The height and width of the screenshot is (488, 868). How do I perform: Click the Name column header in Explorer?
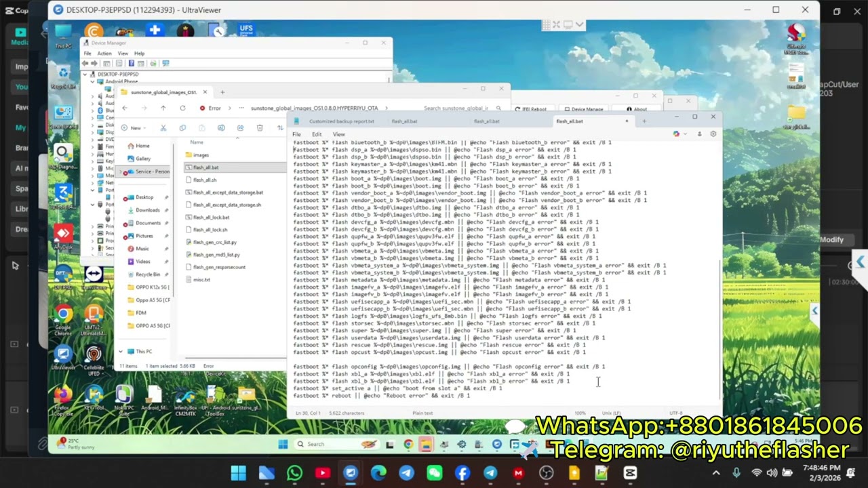[x=197, y=142]
